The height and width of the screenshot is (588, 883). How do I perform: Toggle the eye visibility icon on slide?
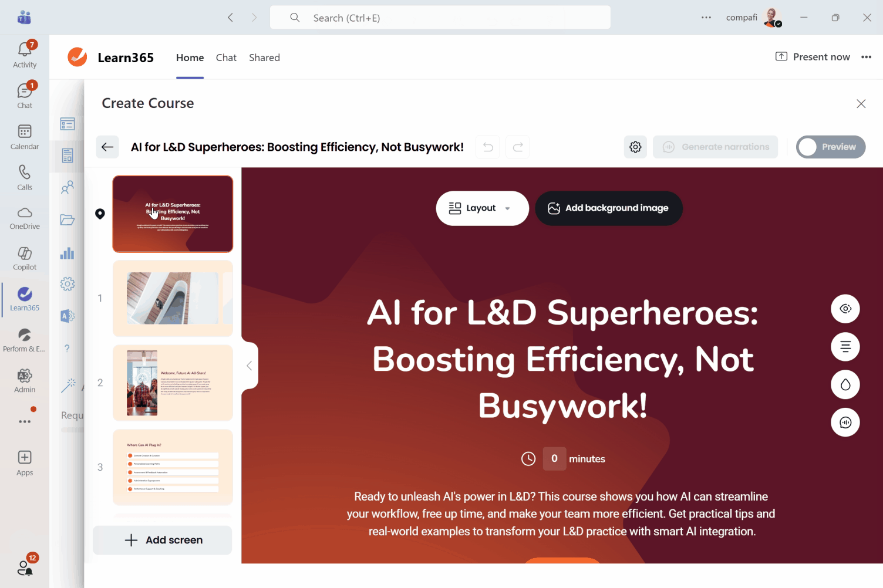[845, 309]
